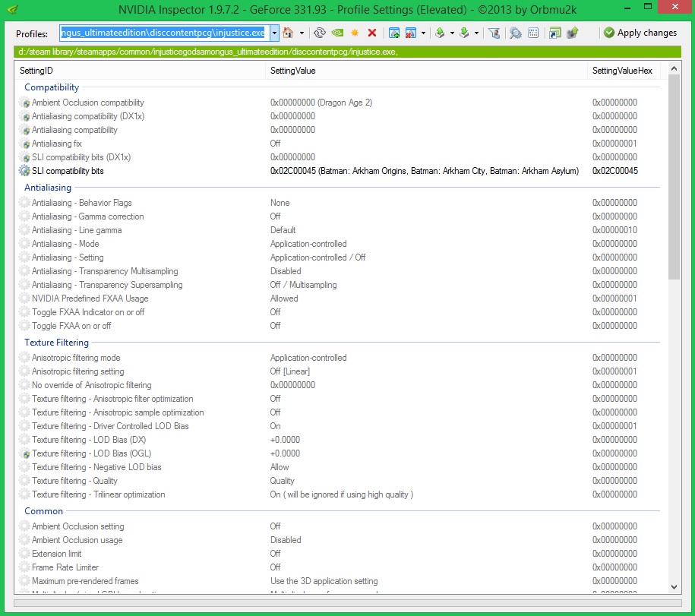This screenshot has width=695, height=616.
Task: Click the home profile icon
Action: [288, 33]
